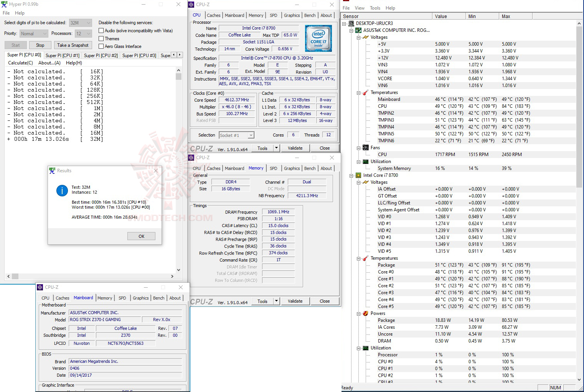Check the Aero Glass Interface option
The height and width of the screenshot is (392, 584).
[101, 46]
